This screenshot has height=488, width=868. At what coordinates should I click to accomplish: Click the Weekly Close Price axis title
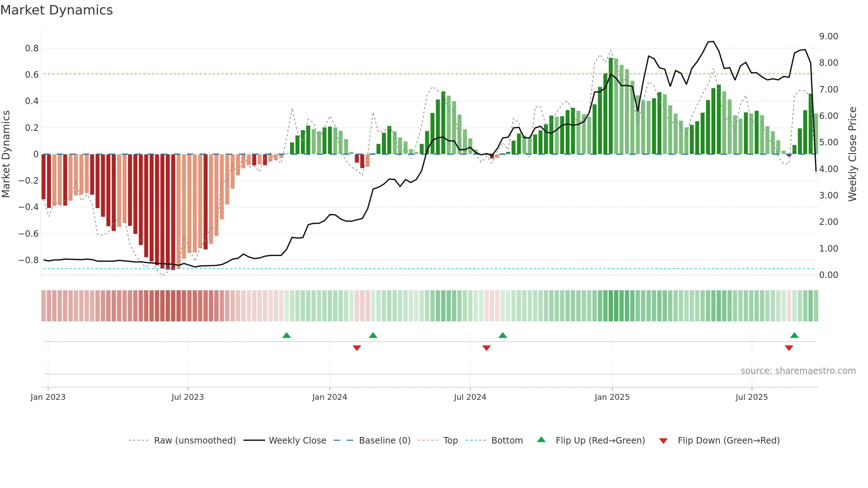[852, 154]
